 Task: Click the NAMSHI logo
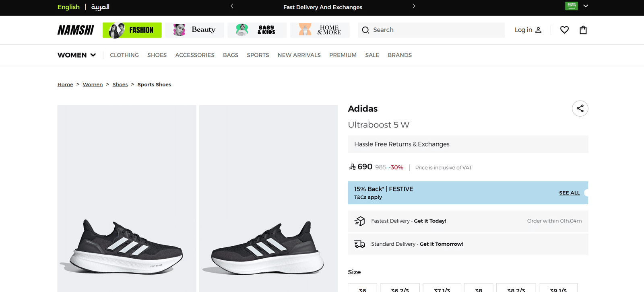pyautogui.click(x=76, y=30)
